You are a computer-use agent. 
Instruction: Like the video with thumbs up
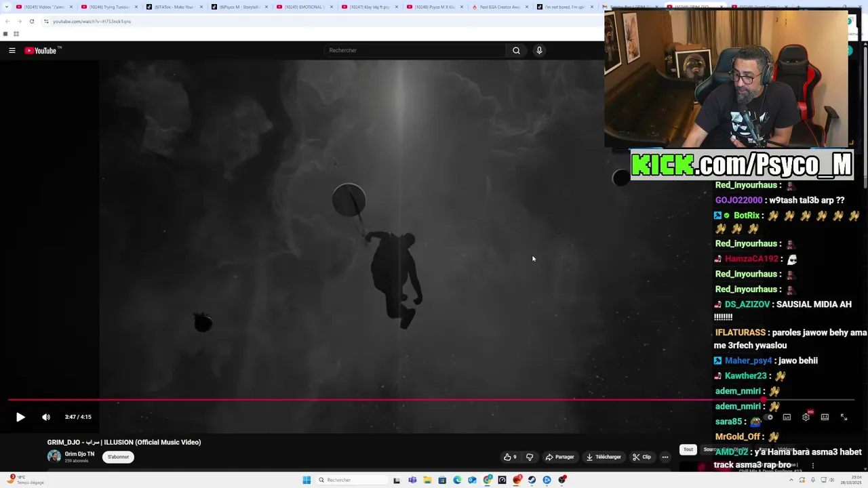coord(510,457)
